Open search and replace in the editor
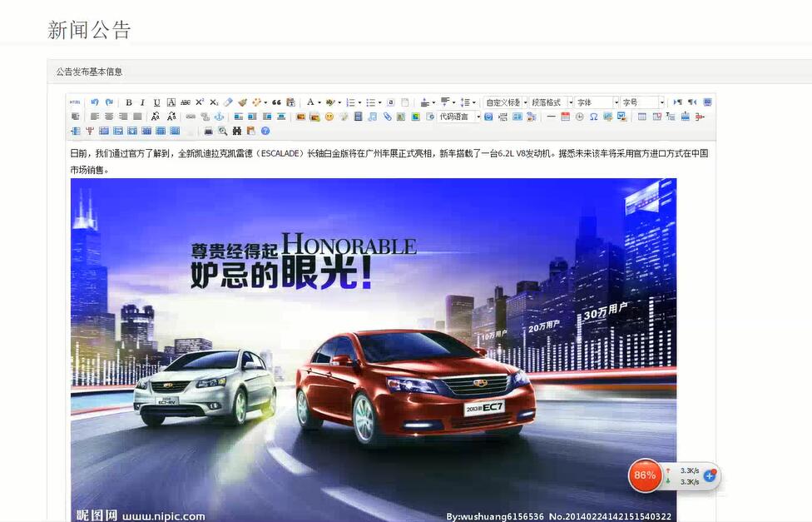The image size is (812, 522). [x=239, y=132]
